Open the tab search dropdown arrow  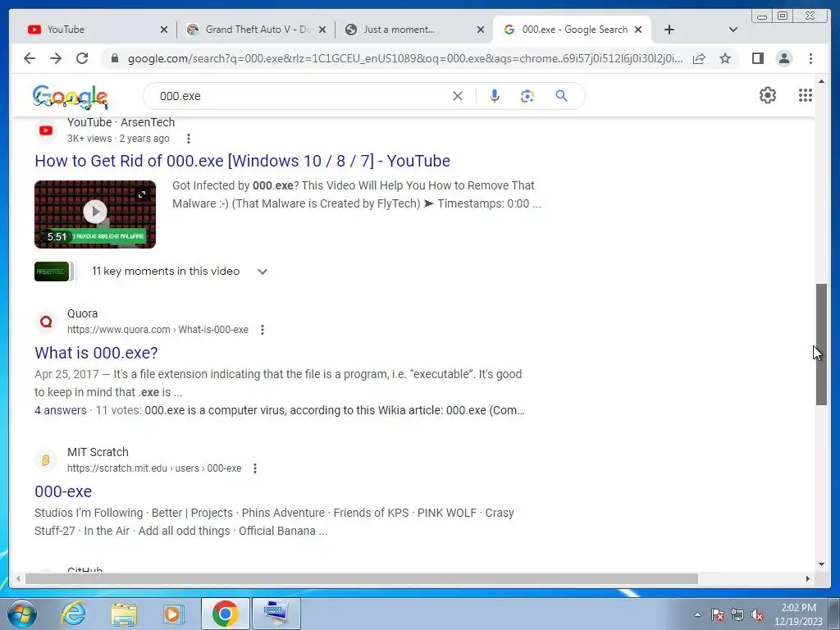click(x=733, y=30)
